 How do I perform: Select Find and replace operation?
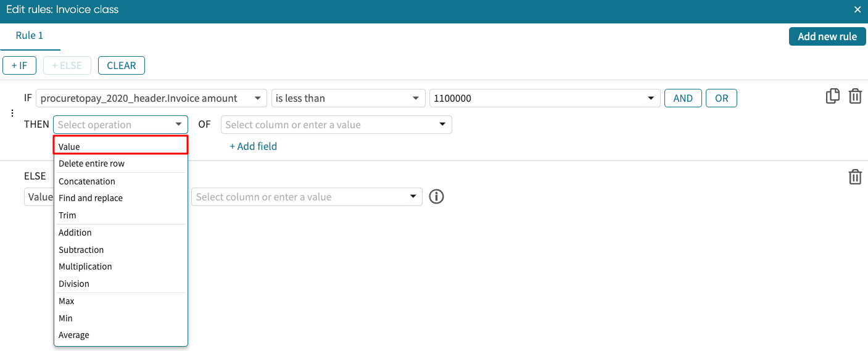pos(91,198)
